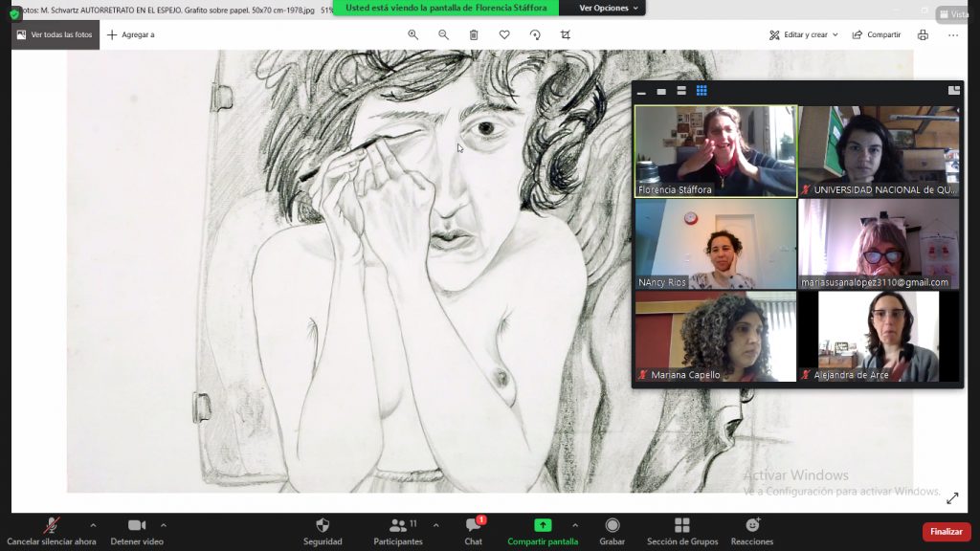Open the crop tool
The width and height of the screenshot is (980, 551).
point(566,34)
